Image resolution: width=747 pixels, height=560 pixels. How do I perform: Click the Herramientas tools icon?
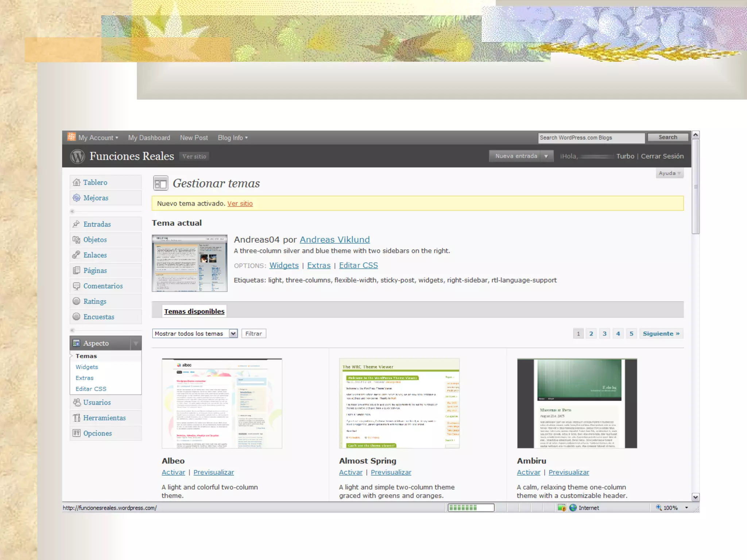click(x=77, y=418)
